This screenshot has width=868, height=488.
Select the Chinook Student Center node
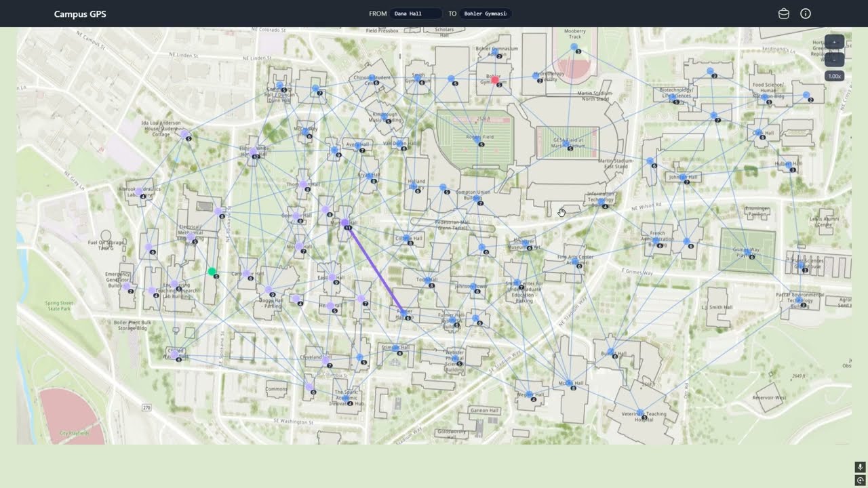(372, 79)
